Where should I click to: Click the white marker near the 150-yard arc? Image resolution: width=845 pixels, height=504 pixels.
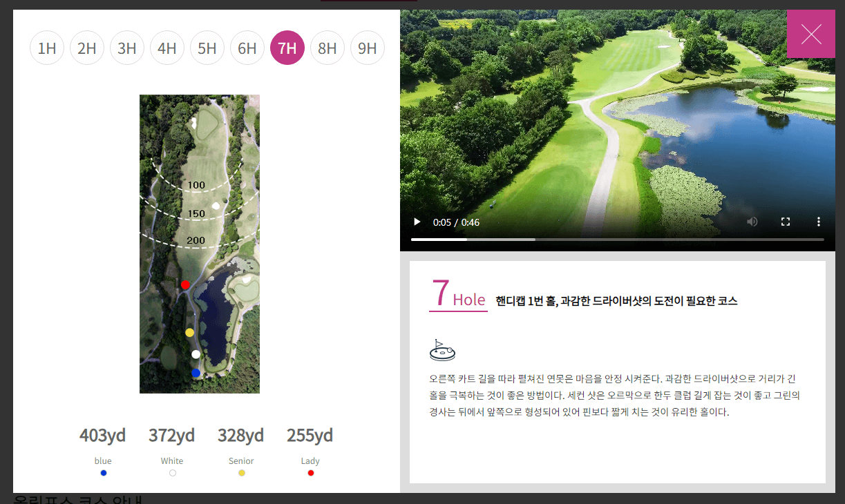tap(216, 205)
